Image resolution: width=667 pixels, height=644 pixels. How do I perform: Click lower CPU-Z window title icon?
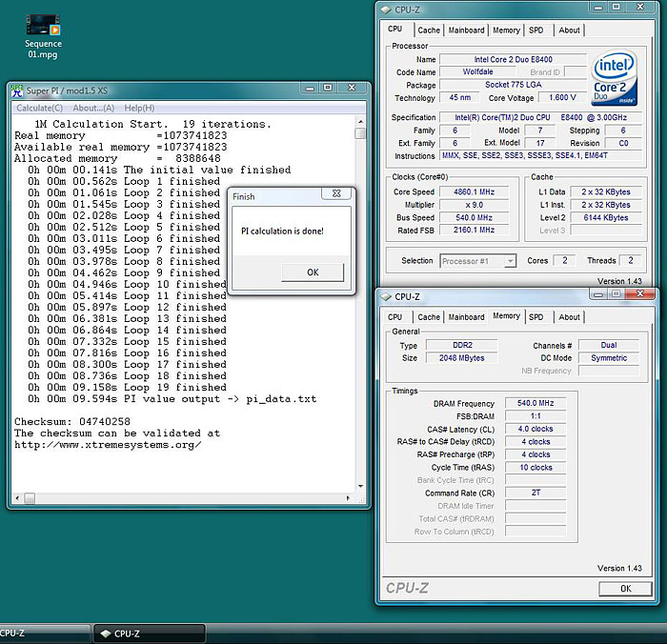pos(386,296)
